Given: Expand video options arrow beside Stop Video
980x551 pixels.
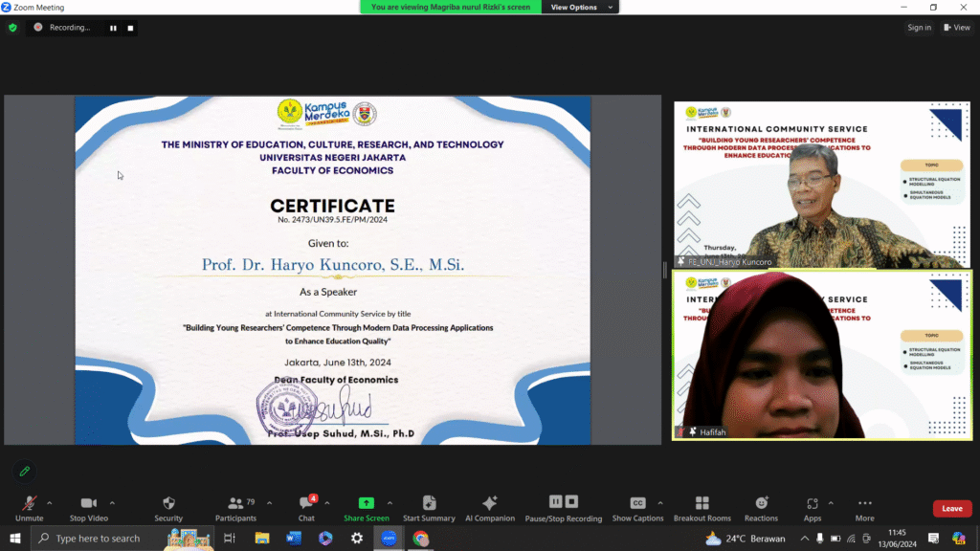Looking at the screenshot, I should coord(112,502).
